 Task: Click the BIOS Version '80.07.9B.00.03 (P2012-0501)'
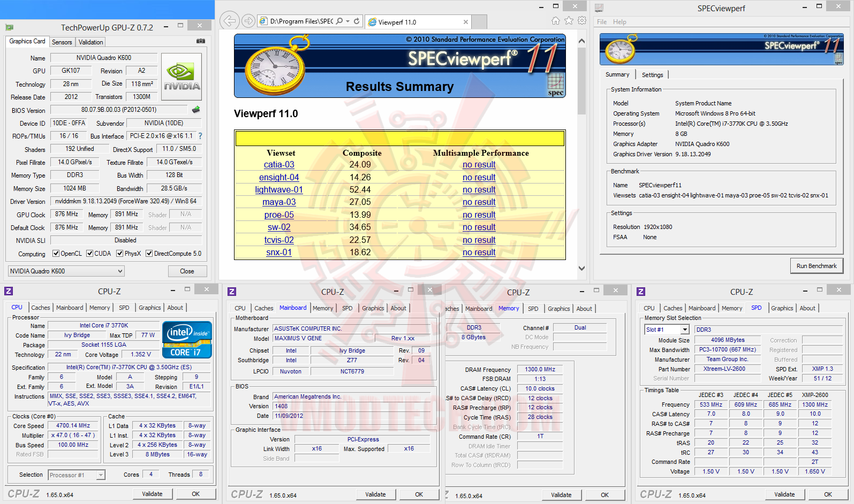[119, 110]
